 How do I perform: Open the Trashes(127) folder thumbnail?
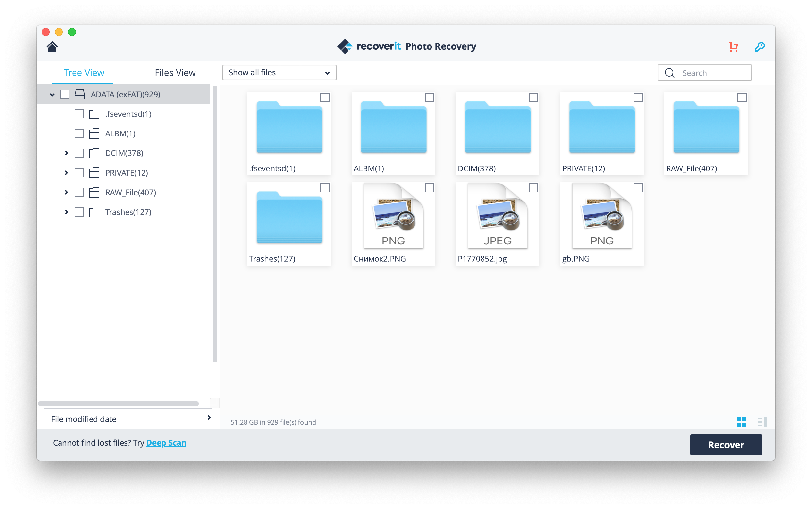point(289,218)
